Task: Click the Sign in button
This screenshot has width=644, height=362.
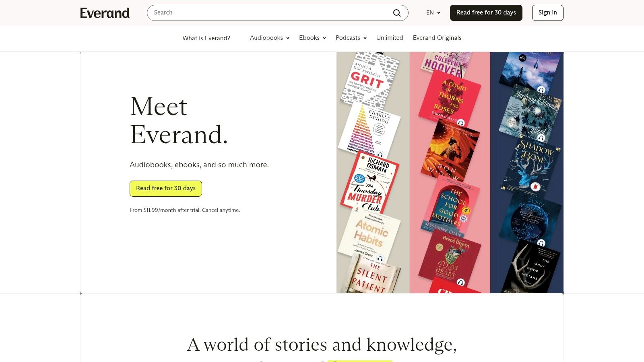Action: (x=547, y=12)
